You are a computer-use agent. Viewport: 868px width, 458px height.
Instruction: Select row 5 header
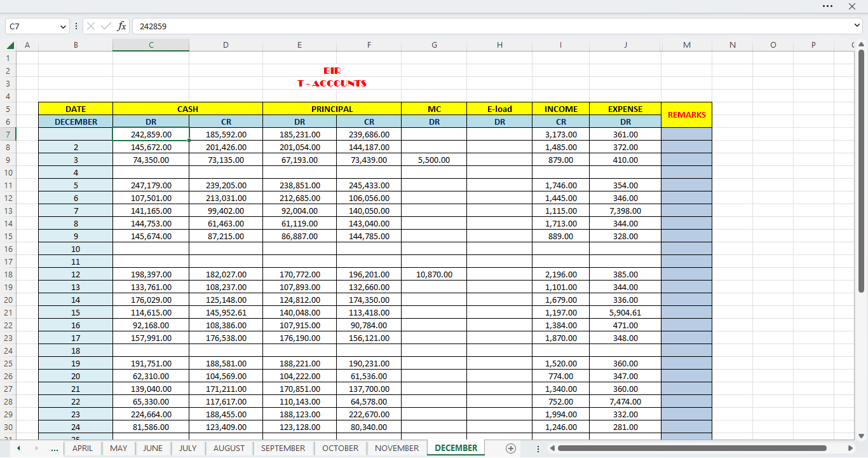pos(8,109)
